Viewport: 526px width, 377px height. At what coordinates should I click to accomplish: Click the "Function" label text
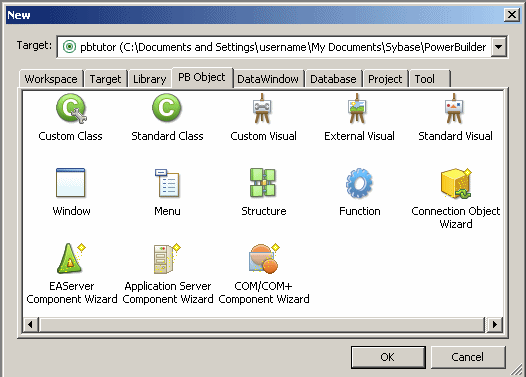(x=360, y=211)
